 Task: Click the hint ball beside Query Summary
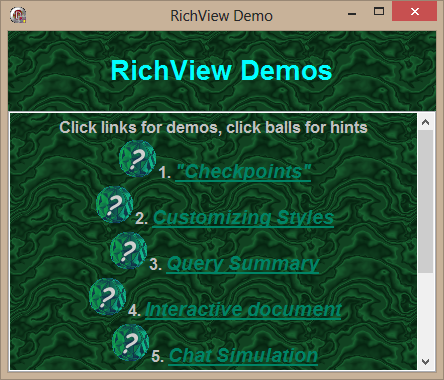pyautogui.click(x=129, y=251)
